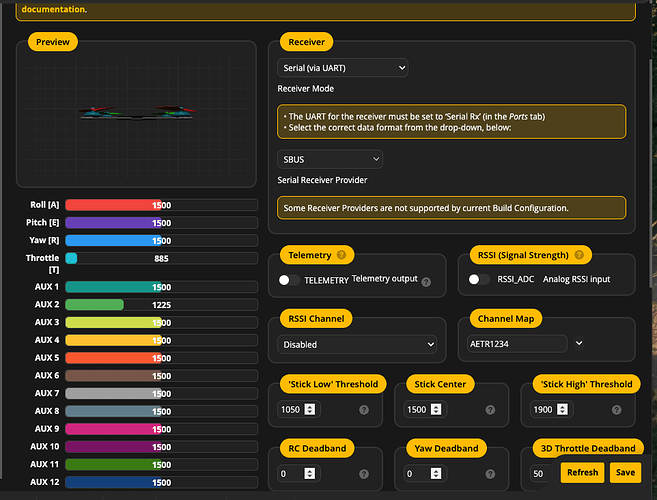The image size is (657, 500).
Task: Click Stick Center help icon
Action: point(490,410)
